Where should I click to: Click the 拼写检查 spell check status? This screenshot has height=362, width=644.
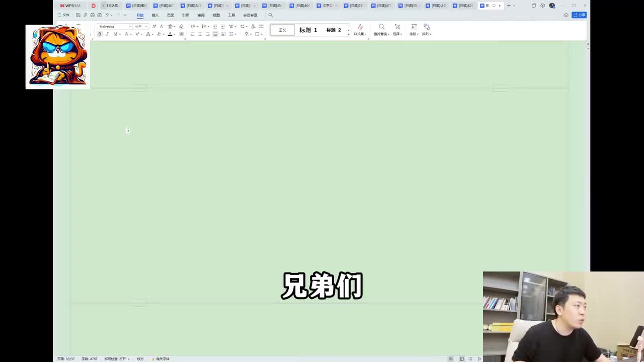tap(117, 359)
